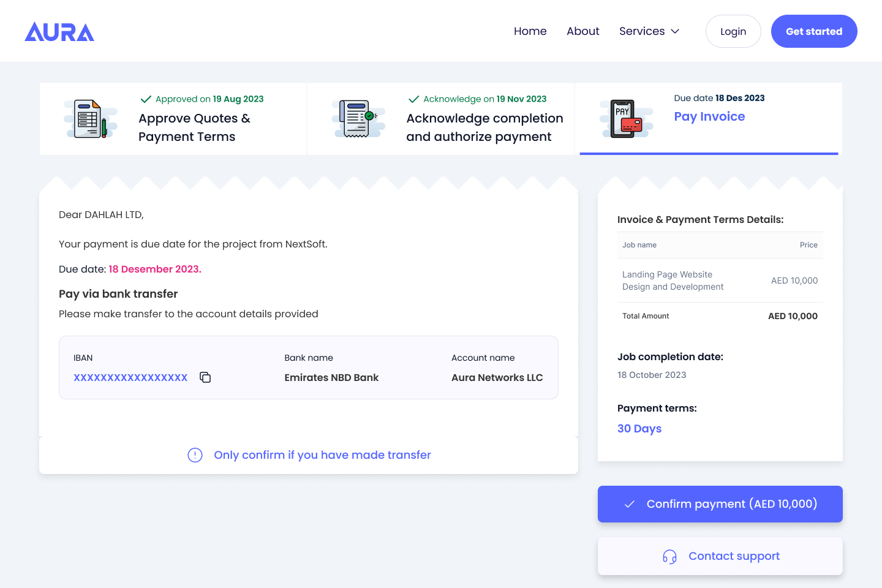
Task: Expand the Services dropdown
Action: tap(642, 31)
